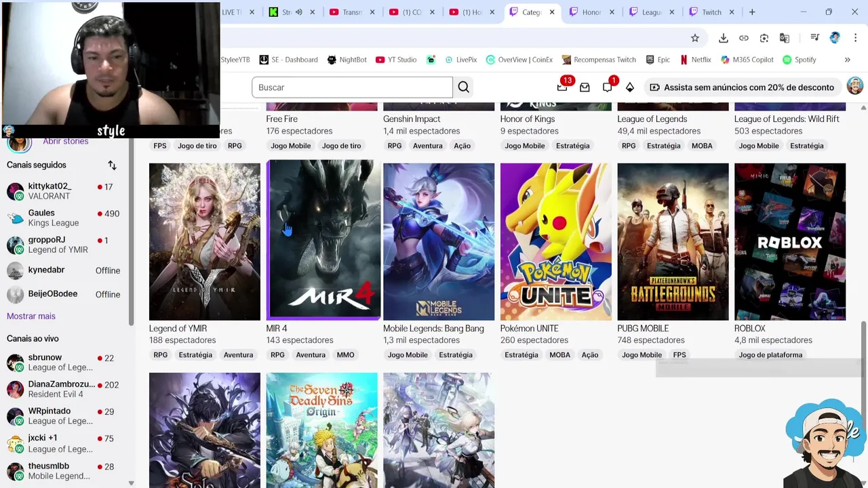Click the translate page icon
Screen dimensions: 868x488
(x=785, y=38)
